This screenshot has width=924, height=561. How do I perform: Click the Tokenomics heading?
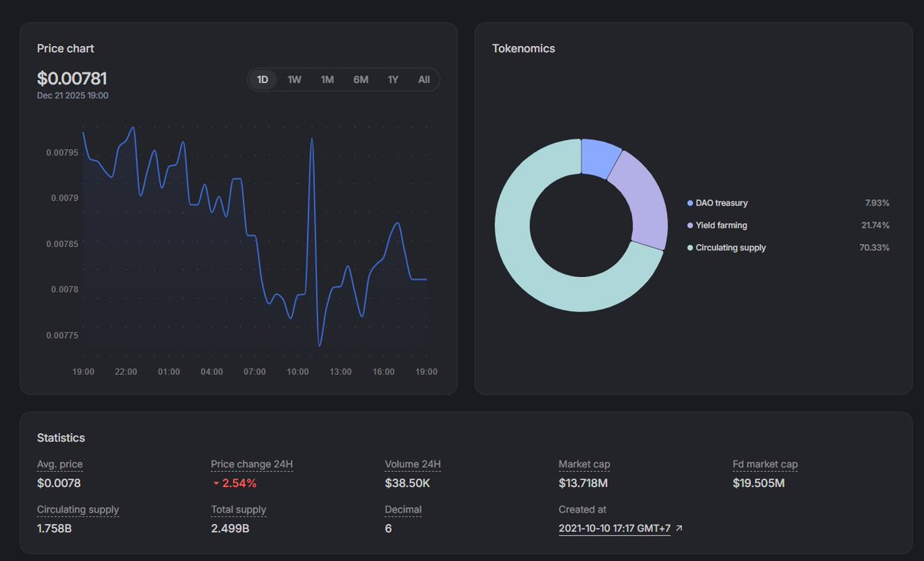pos(524,48)
